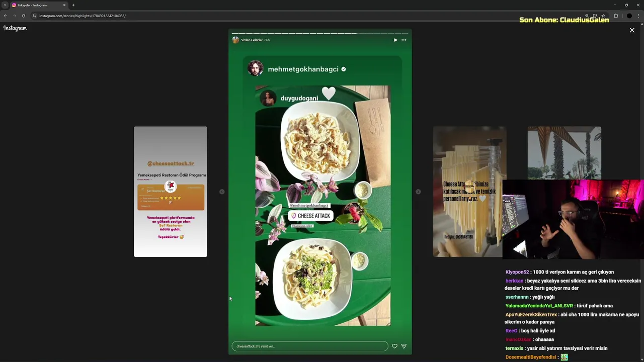Image resolution: width=644 pixels, height=362 pixels.
Task: Play the paused story
Action: tap(395, 40)
